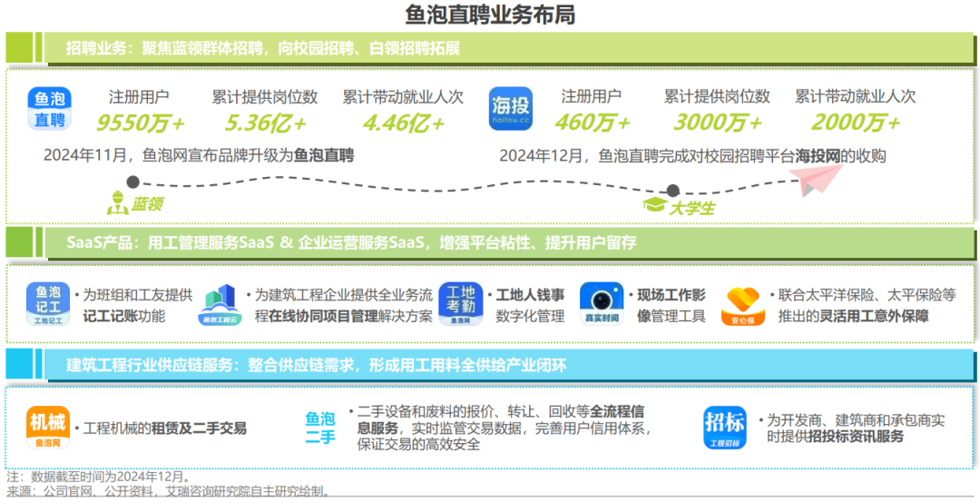Click 在线协同项目管理 bold text
The height and width of the screenshot is (502, 980).
[x=323, y=316]
